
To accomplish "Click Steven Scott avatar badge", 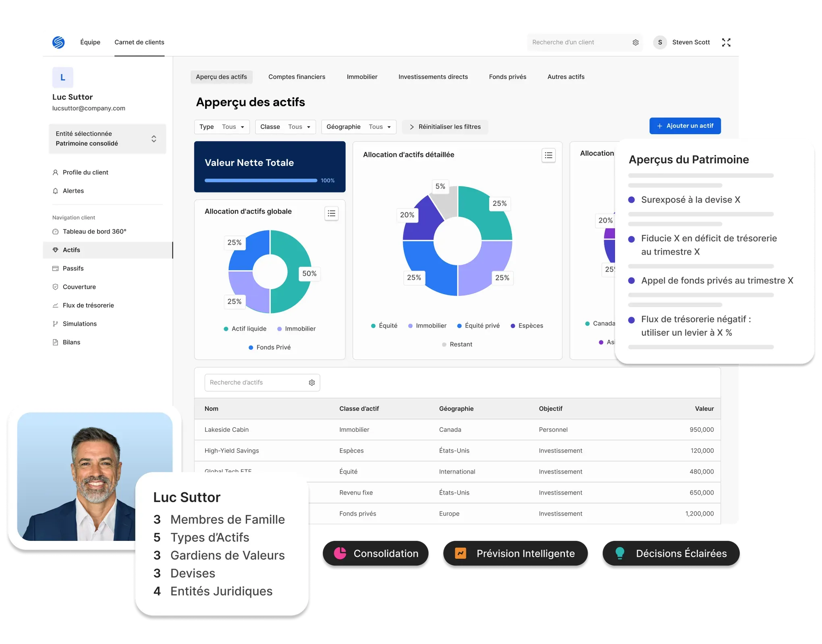I will [x=660, y=42].
